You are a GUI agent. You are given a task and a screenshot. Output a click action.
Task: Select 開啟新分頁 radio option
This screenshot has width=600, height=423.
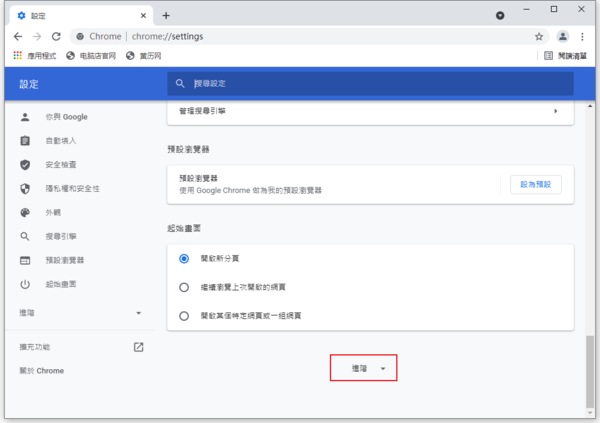coord(184,258)
